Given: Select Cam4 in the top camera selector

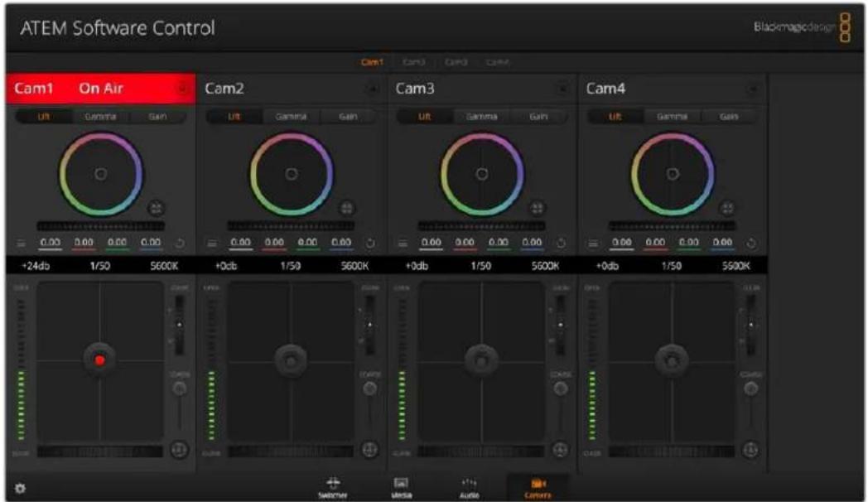Looking at the screenshot, I should (x=497, y=62).
